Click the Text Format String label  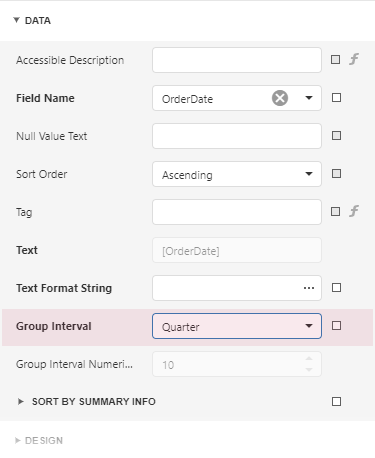(64, 288)
